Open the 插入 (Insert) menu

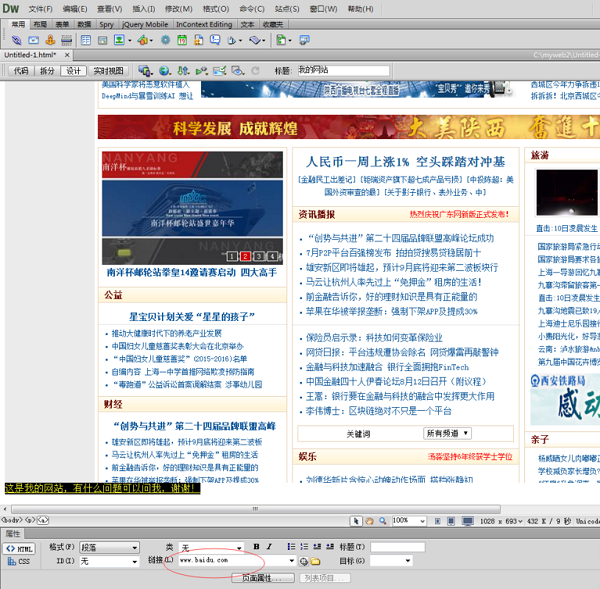click(x=143, y=8)
